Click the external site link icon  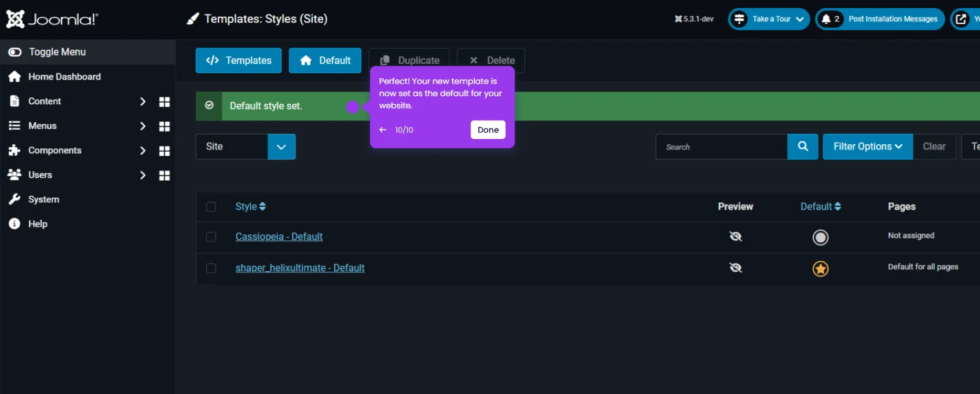(x=961, y=19)
